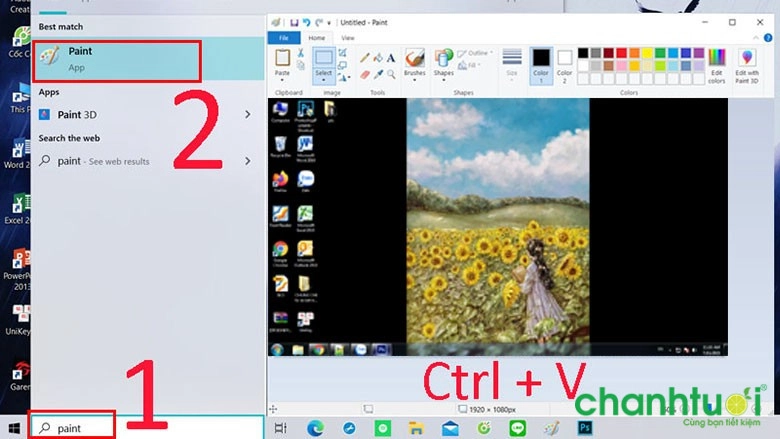Open the shape Fill dropdown
This screenshot has height=439, width=780.
click(x=469, y=65)
